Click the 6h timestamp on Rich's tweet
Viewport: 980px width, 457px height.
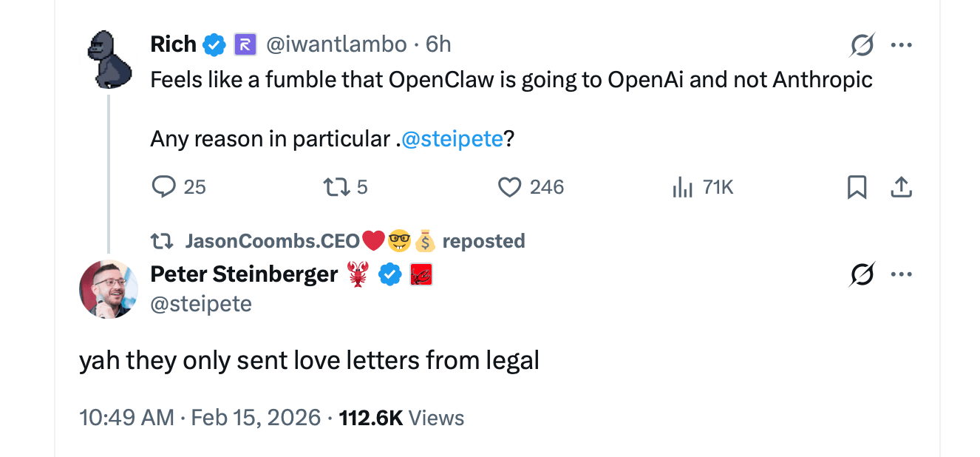click(438, 44)
